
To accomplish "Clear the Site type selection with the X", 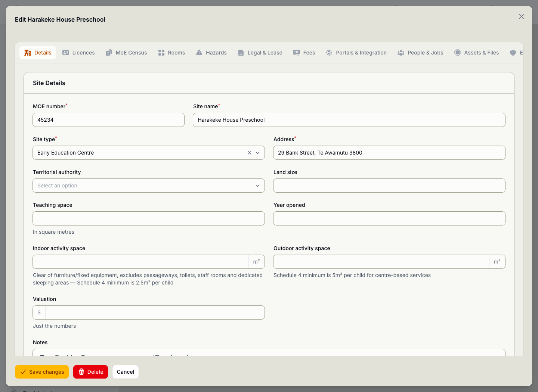I will [250, 153].
